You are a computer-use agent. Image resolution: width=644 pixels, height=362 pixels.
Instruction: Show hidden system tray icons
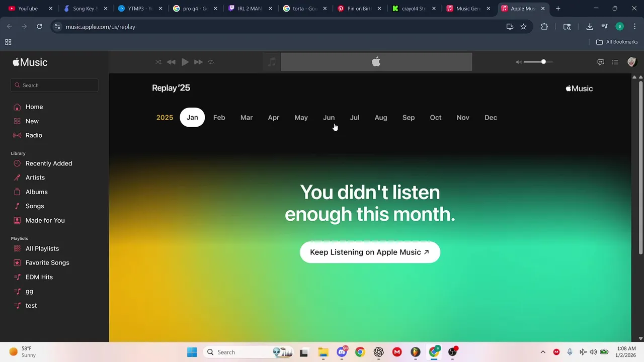[x=543, y=352]
